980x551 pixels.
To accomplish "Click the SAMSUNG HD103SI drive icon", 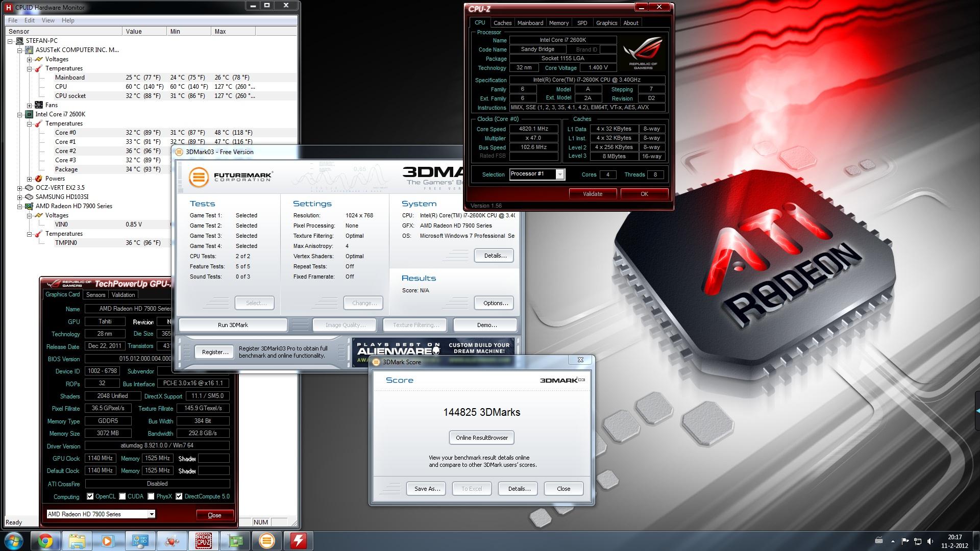I will click(30, 197).
